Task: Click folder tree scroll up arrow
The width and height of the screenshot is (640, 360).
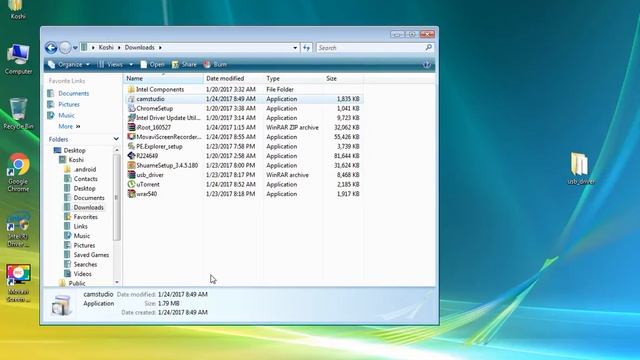Action: [x=117, y=150]
